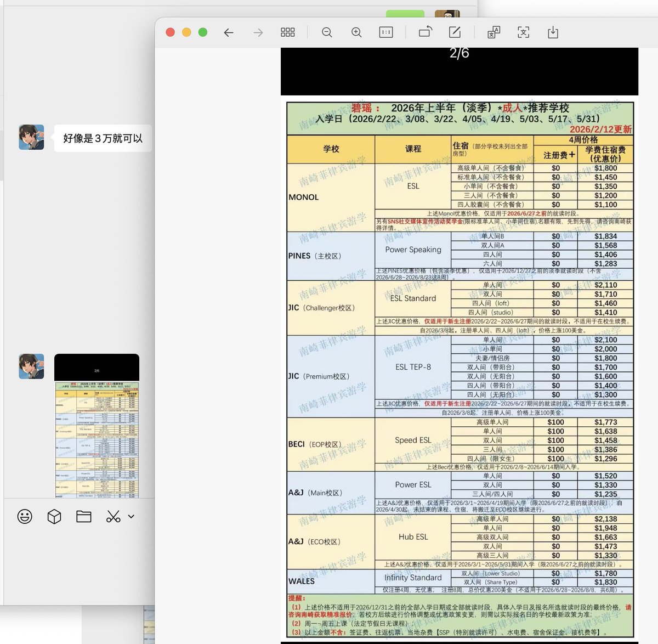This screenshot has height=644, width=658.
Task: Click the $1,800 price for 高级单人间 (不含餐食)
Action: (x=605, y=168)
